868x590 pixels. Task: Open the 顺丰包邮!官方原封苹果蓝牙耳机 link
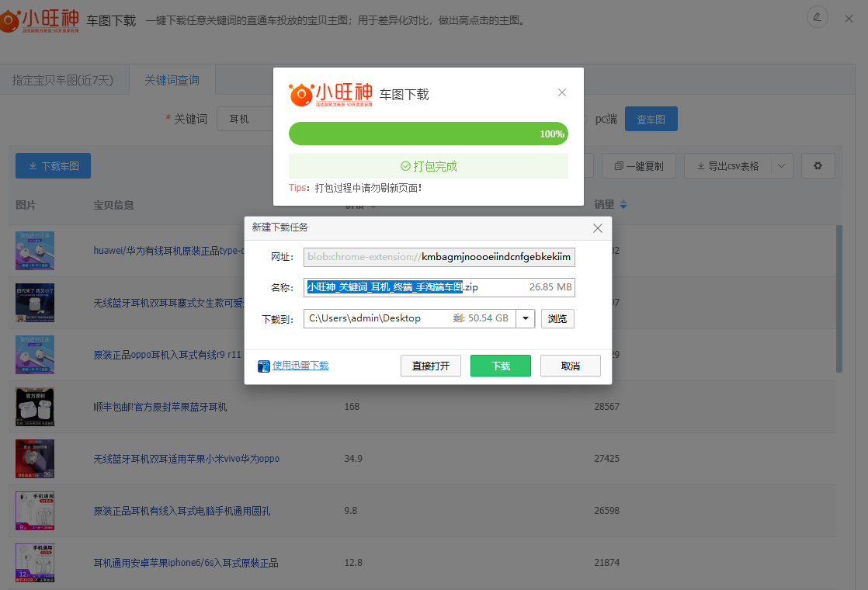[x=160, y=407]
